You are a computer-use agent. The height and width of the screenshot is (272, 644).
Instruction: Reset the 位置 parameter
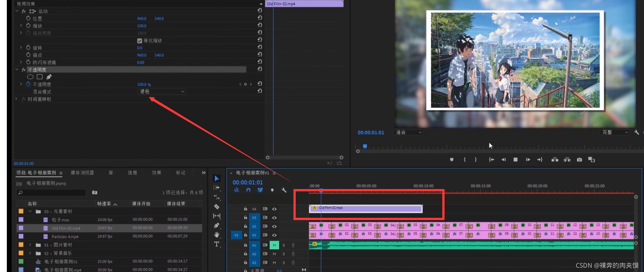tap(260, 18)
